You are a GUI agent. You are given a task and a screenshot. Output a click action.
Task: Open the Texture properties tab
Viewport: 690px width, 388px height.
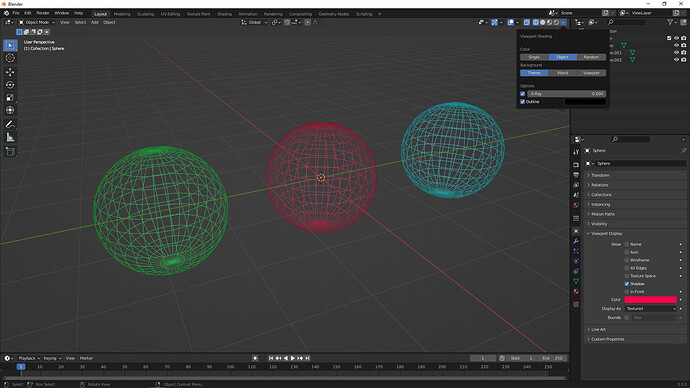[x=576, y=304]
